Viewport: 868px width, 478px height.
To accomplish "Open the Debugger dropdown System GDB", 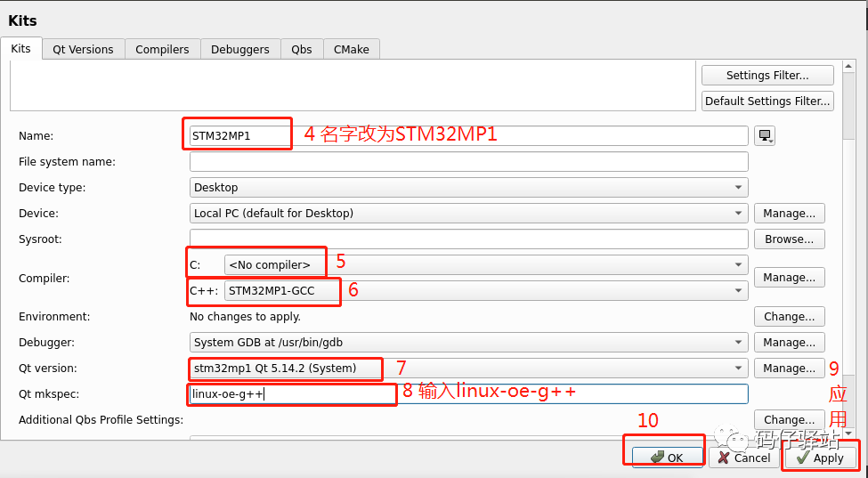I will click(x=469, y=343).
